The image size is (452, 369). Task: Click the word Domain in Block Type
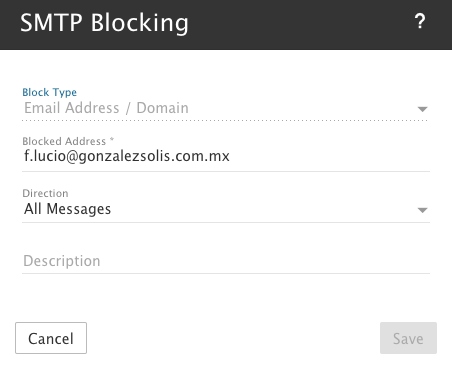pos(163,108)
